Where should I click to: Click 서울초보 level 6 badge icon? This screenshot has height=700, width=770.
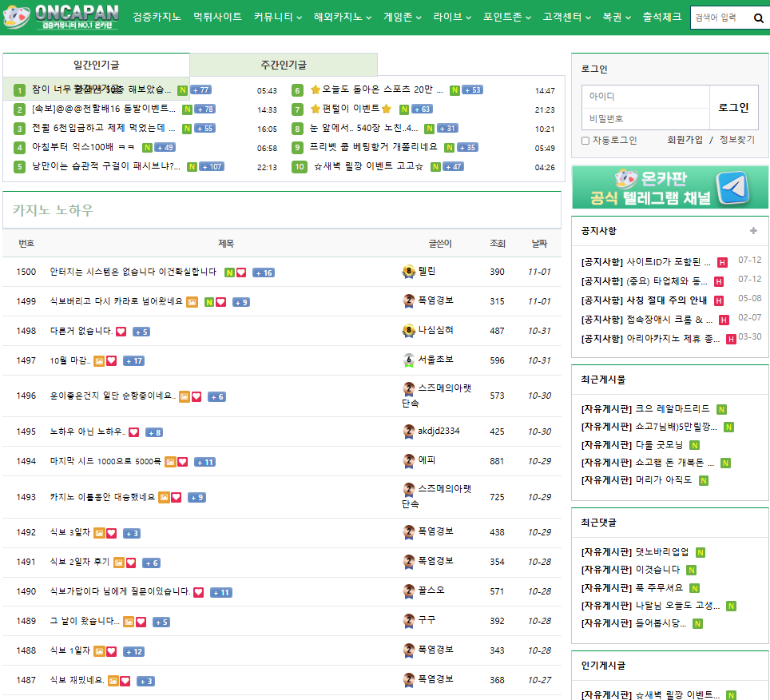click(x=408, y=360)
